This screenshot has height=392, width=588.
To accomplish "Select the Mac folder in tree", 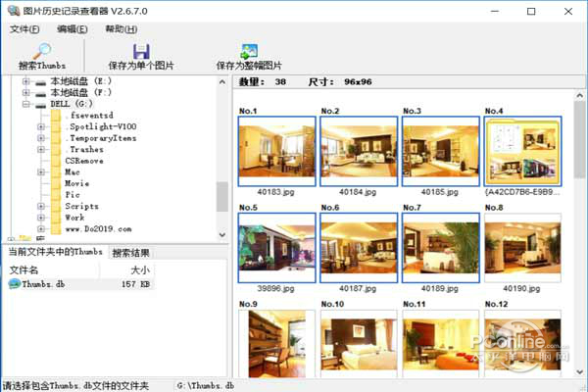I will 72,172.
